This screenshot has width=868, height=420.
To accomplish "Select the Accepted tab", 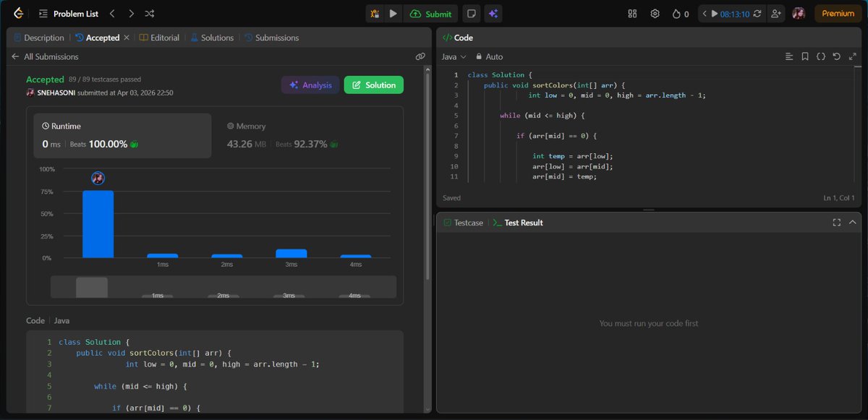I will tap(97, 38).
